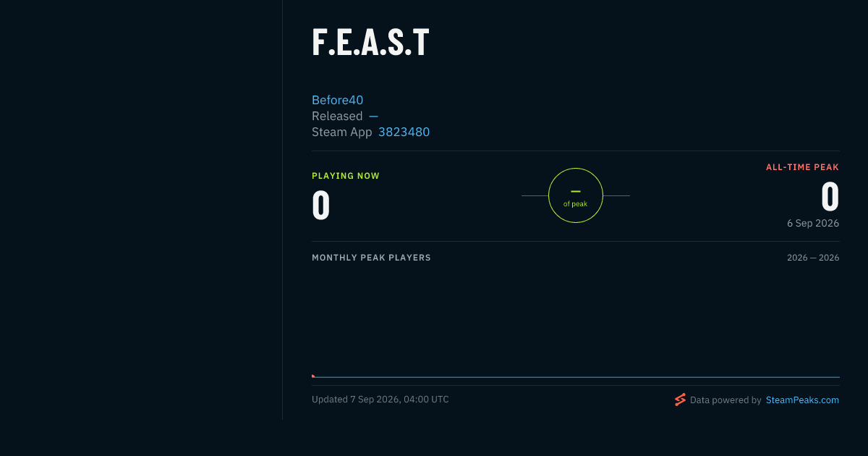Click the monthly peak chart line
The height and width of the screenshot is (456, 868).
coord(576,377)
